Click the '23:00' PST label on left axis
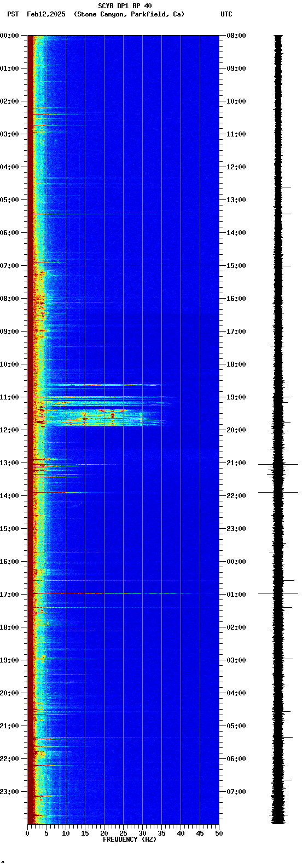 (9, 792)
